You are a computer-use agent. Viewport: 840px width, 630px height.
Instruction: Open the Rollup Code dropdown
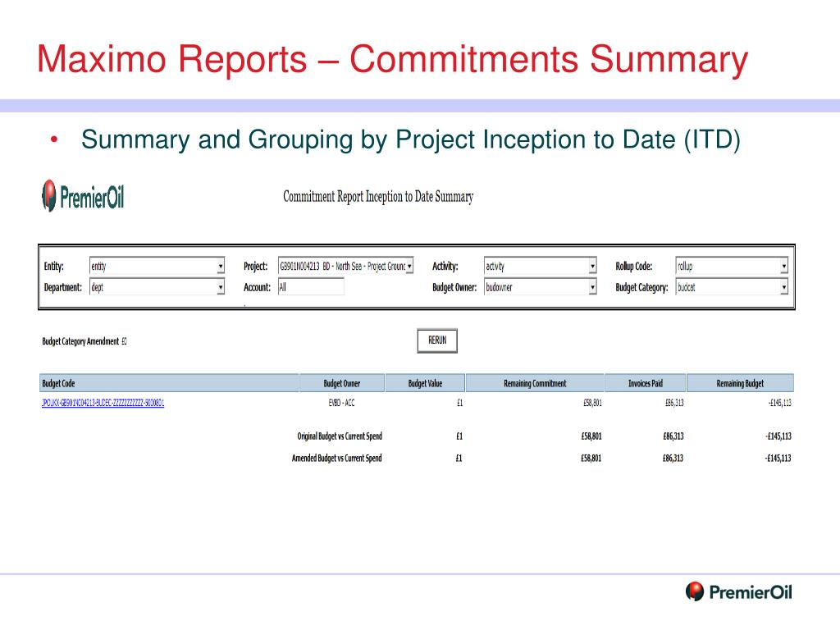[x=732, y=266]
